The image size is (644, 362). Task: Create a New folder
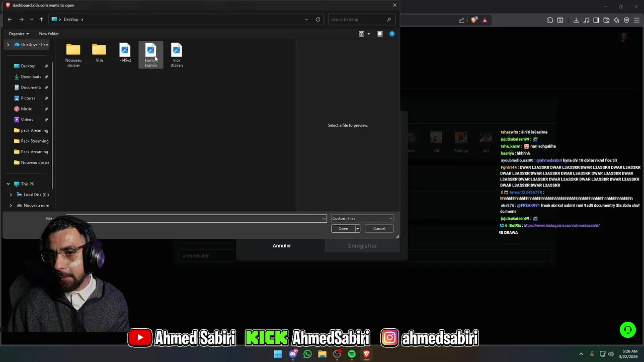click(x=49, y=34)
